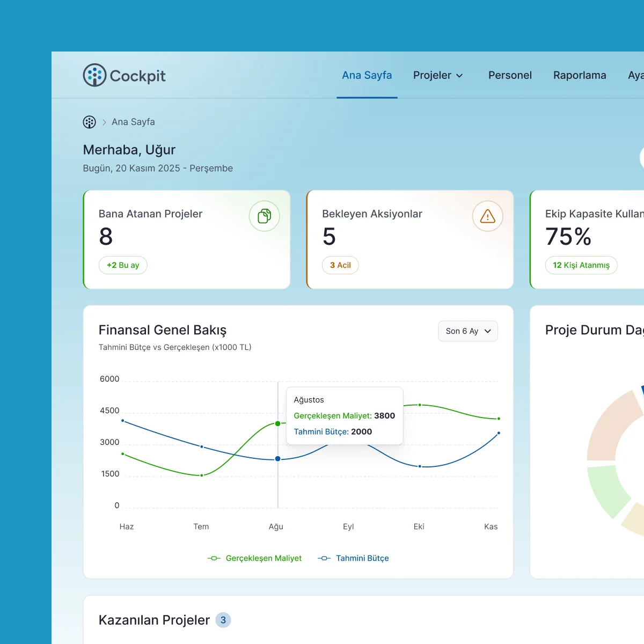Open the Raporlama menu item
This screenshot has width=644, height=644.
pos(580,75)
